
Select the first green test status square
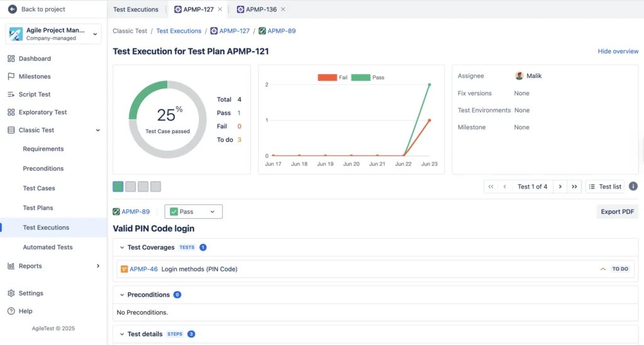point(118,187)
